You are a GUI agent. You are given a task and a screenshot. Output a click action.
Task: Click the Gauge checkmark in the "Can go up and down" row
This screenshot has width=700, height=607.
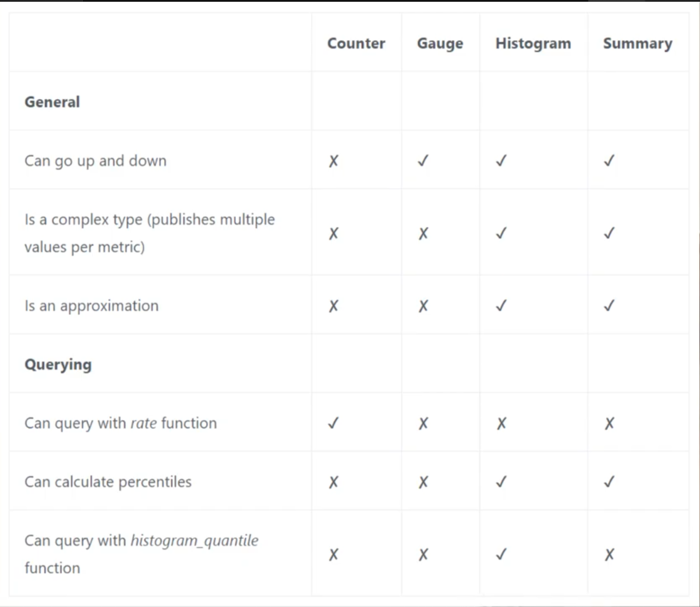[423, 161]
